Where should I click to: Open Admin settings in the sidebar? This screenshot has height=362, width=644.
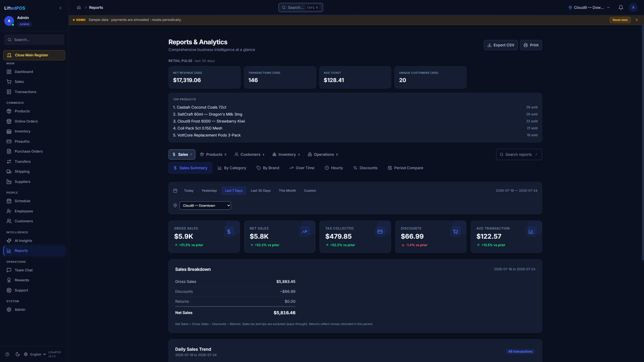tap(34, 309)
